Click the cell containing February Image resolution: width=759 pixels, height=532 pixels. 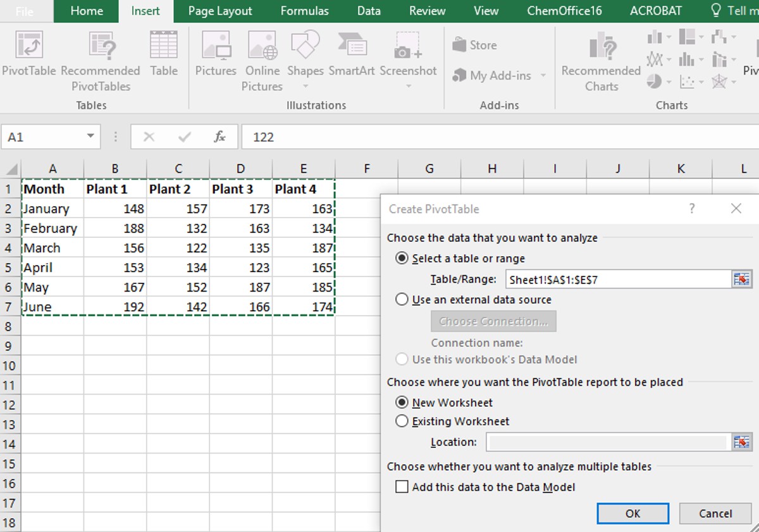click(x=52, y=228)
